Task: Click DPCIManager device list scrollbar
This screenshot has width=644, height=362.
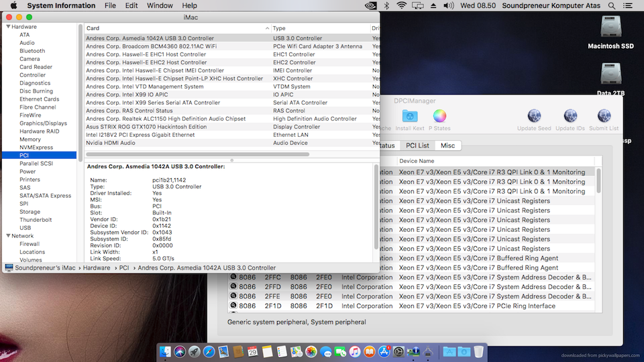Action: tap(599, 180)
